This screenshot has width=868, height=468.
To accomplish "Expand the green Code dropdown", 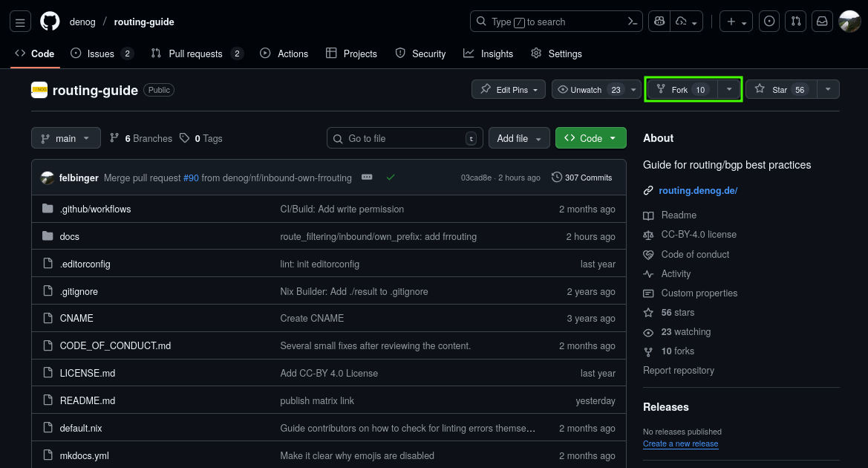I will 590,138.
